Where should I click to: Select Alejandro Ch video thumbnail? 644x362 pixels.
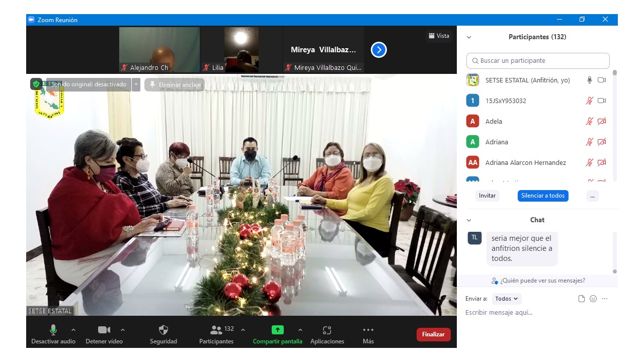coord(159,50)
